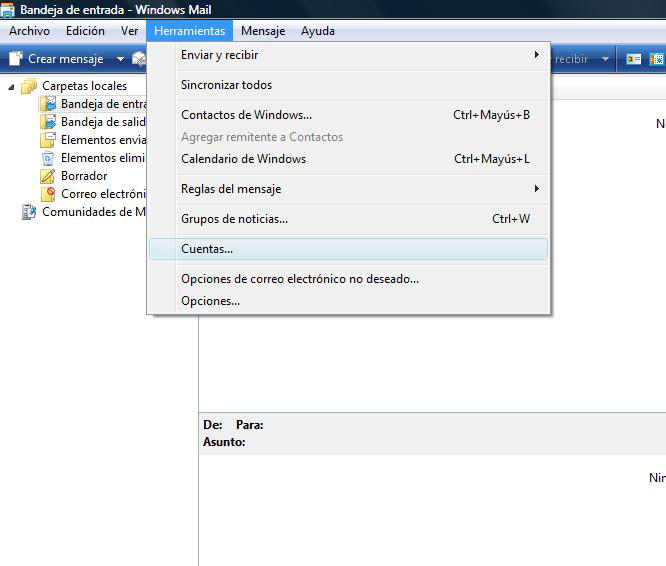Click the Comunidades newsgroup icon
Viewport: 666px width, 566px height.
pyautogui.click(x=29, y=211)
